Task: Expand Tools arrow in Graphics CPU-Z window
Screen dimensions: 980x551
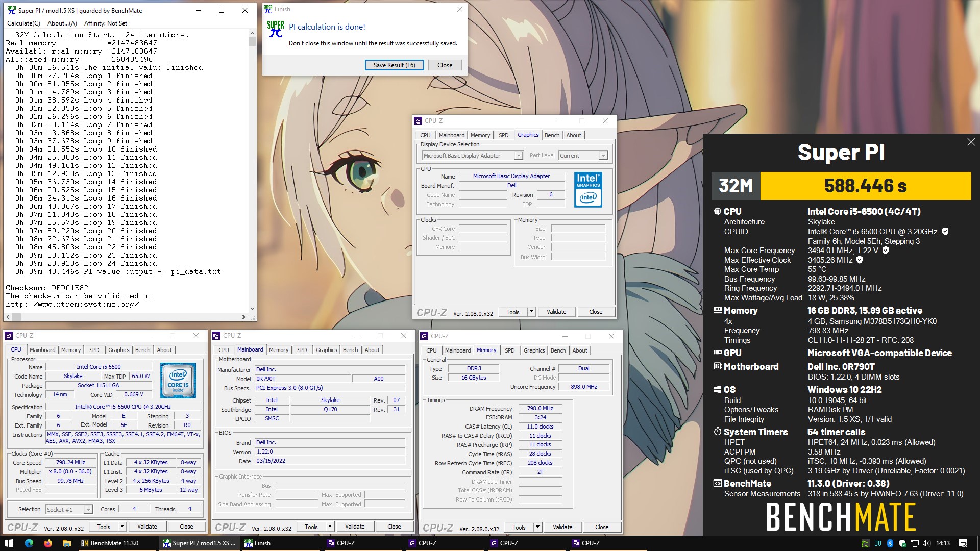Action: (x=531, y=312)
